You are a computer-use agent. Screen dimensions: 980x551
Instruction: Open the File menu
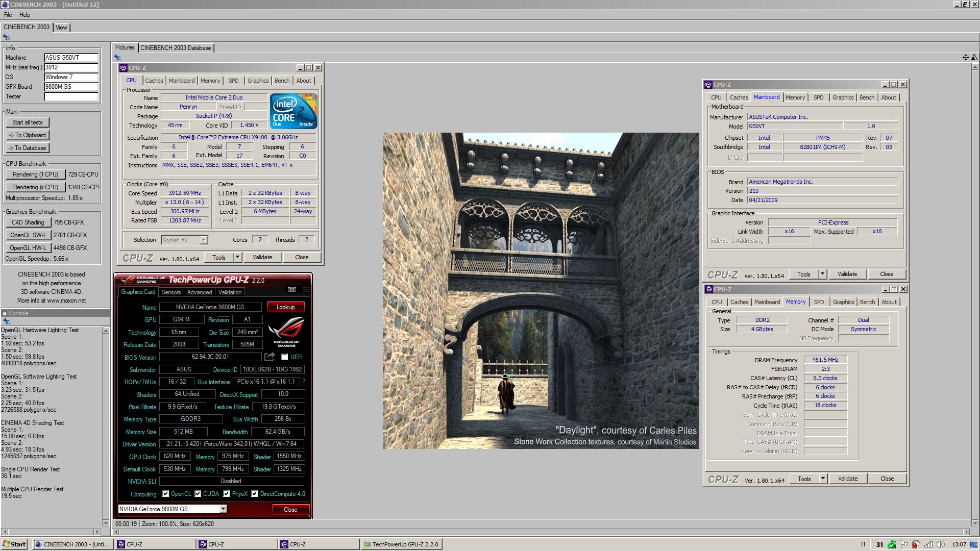click(8, 15)
